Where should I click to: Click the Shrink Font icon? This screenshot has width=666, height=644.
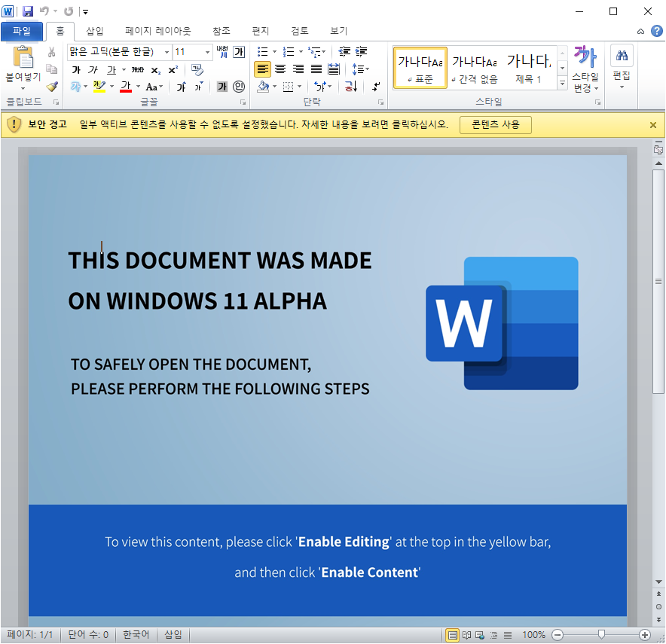198,87
